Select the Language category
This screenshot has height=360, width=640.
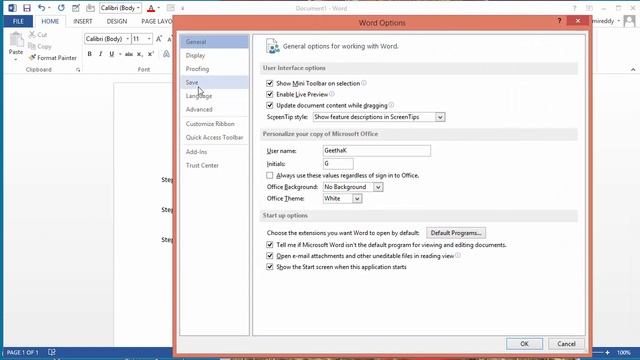tap(214, 96)
